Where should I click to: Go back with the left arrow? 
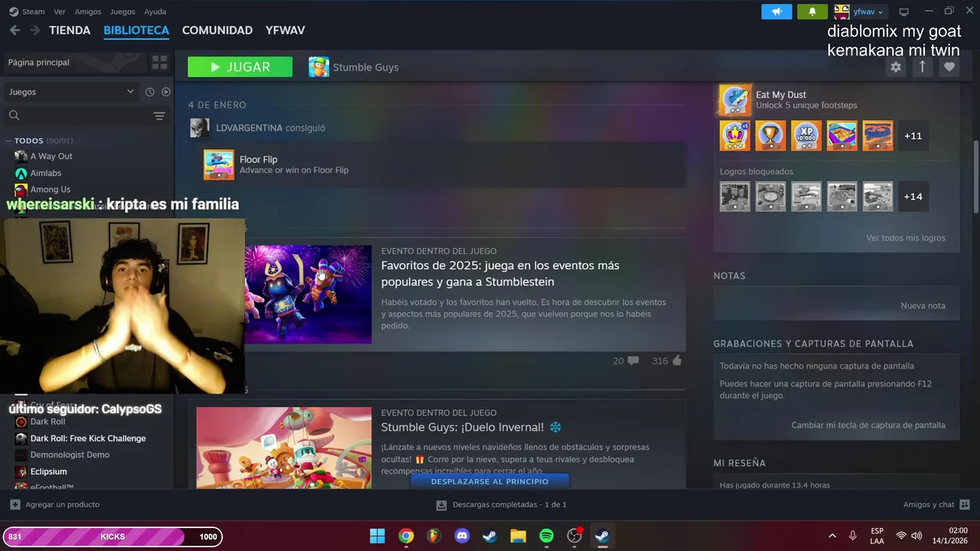point(15,31)
